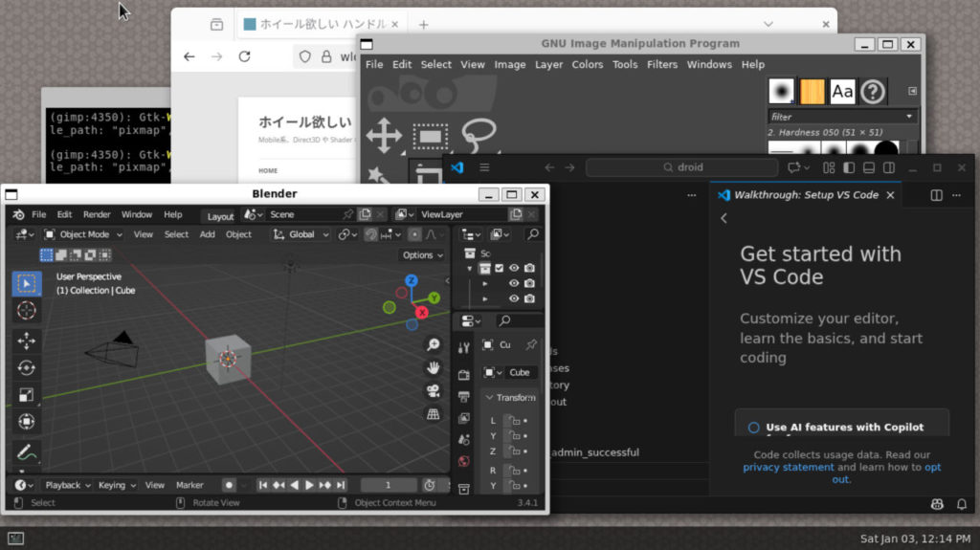This screenshot has height=550, width=980.
Task: Open Tool properties tab in Blender properties editor
Action: coord(464,347)
